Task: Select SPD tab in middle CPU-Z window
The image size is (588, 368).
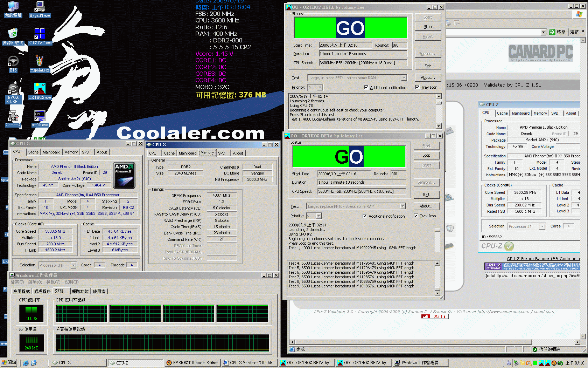Action: [222, 153]
